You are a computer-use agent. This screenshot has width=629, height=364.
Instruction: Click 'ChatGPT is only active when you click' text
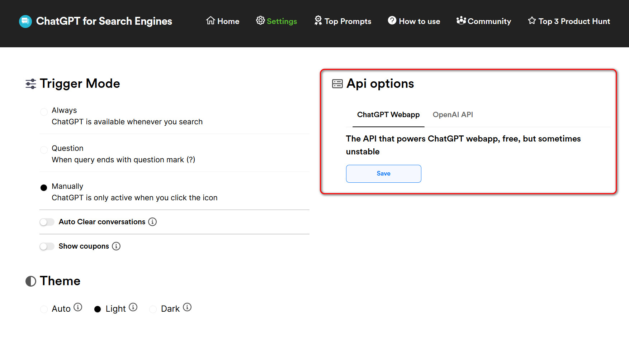(134, 198)
